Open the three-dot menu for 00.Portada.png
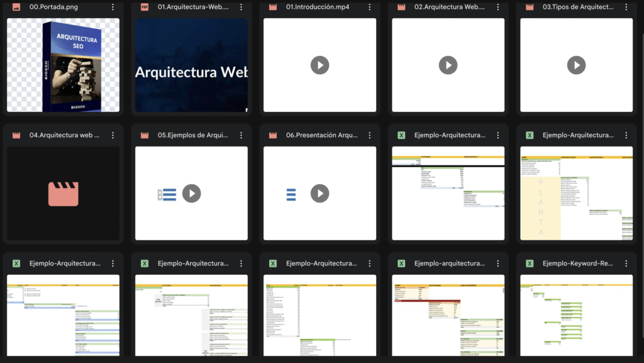Image resolution: width=644 pixels, height=363 pixels. pos(113,7)
